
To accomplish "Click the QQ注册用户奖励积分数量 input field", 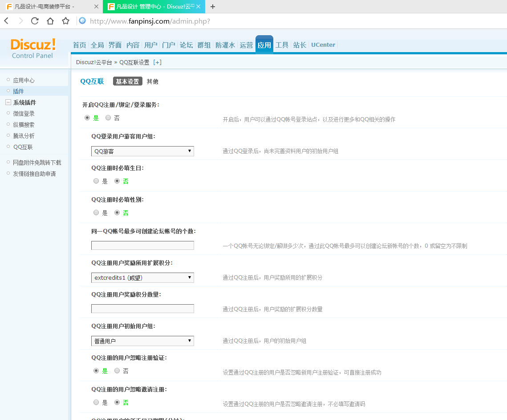I will pos(142,309).
